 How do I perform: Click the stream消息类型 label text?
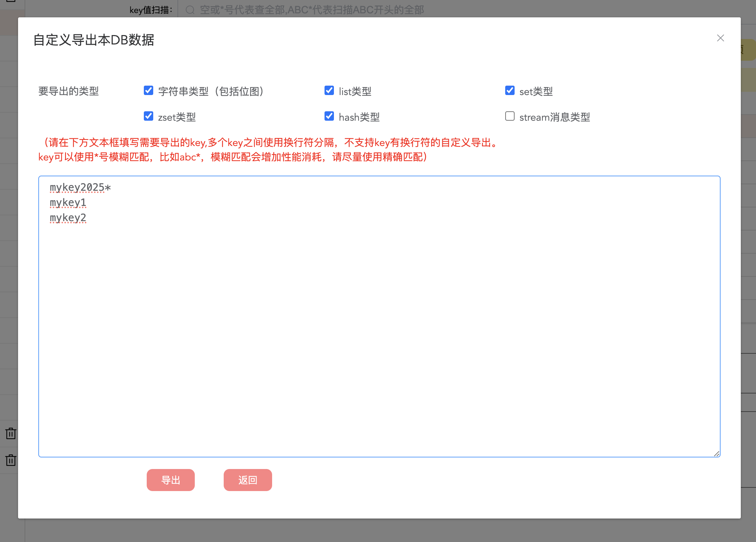554,117
